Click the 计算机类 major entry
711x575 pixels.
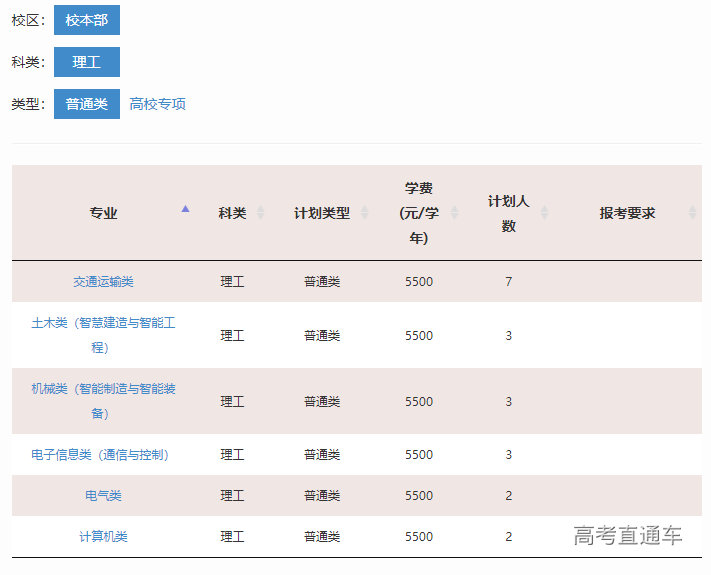(x=103, y=537)
